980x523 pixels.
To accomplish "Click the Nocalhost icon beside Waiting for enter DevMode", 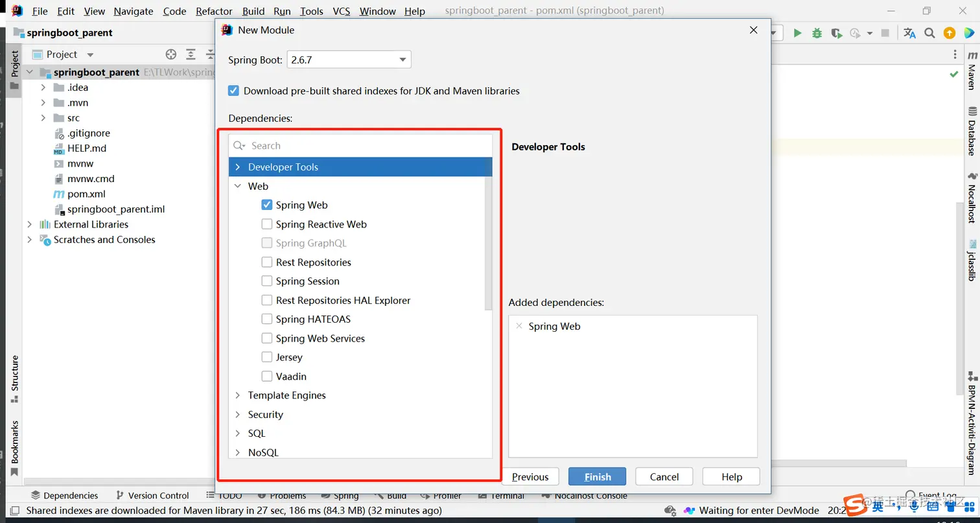I will pyautogui.click(x=689, y=511).
